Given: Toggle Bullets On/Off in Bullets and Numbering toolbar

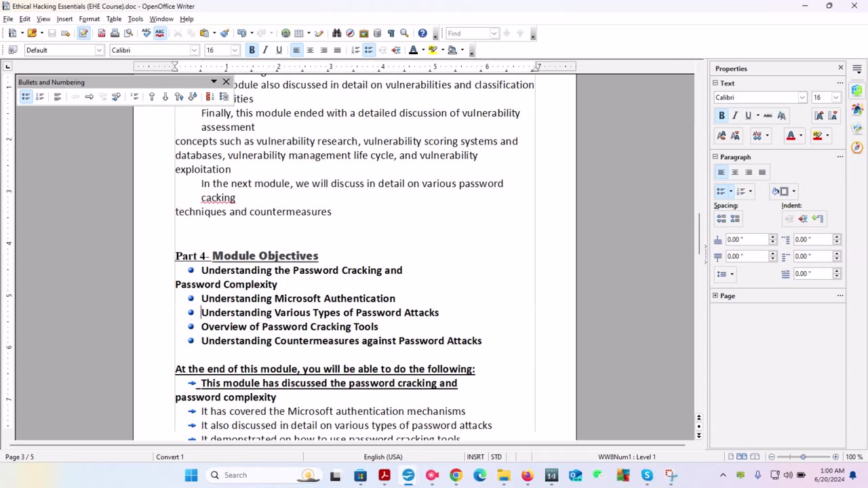Looking at the screenshot, I should [x=26, y=97].
